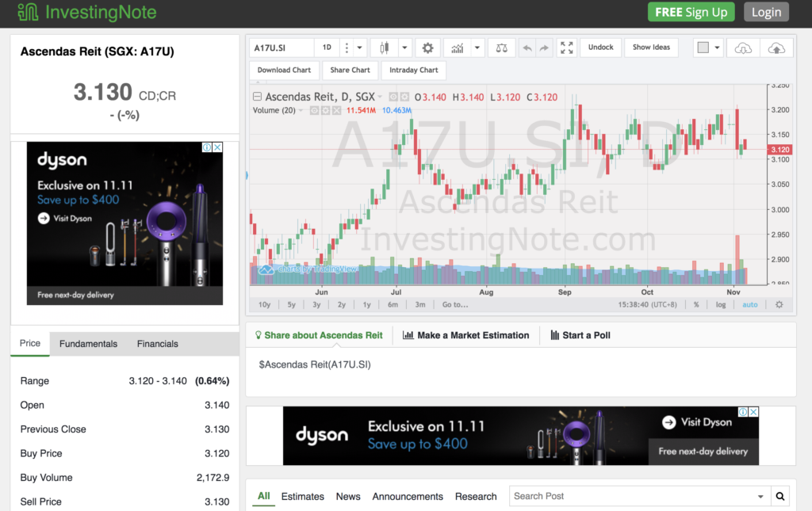Open Volume indicator format settings
The image size is (812, 511).
coord(325,110)
